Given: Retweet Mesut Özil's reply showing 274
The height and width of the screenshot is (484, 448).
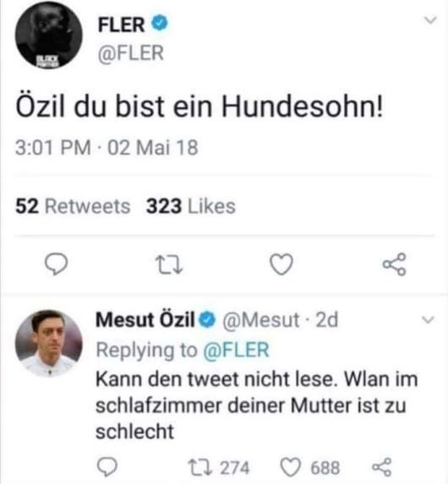Looking at the screenshot, I should (x=219, y=468).
